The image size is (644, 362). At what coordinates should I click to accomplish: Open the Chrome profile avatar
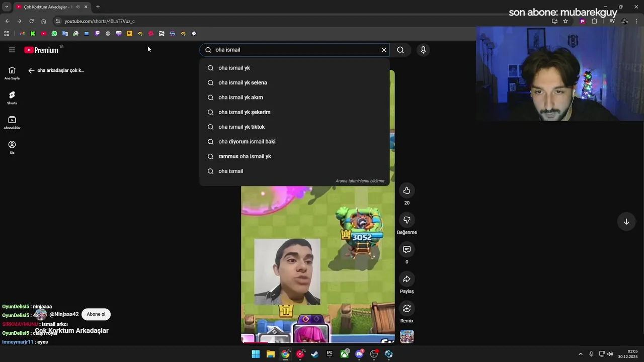point(624,21)
